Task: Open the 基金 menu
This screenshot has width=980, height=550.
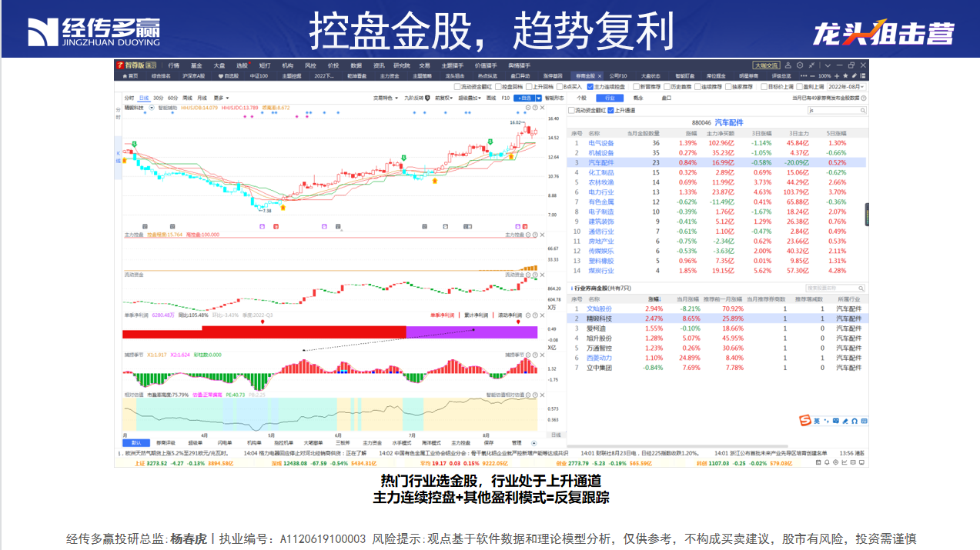Action: tap(196, 65)
